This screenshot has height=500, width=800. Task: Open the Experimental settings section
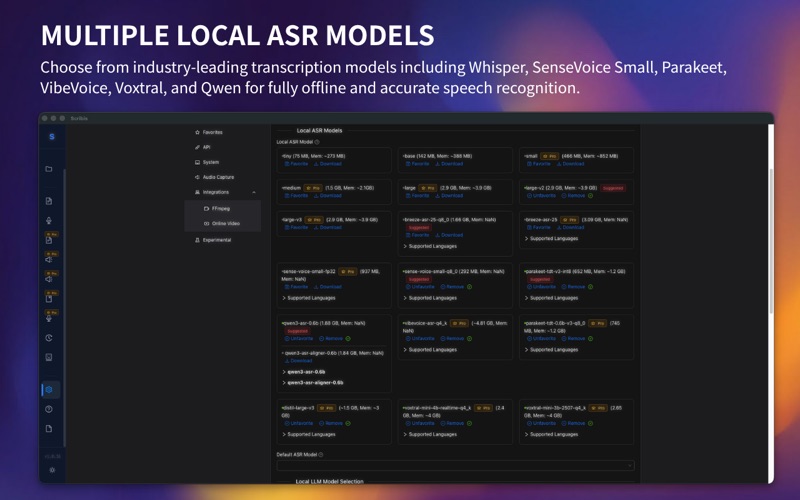click(x=213, y=240)
